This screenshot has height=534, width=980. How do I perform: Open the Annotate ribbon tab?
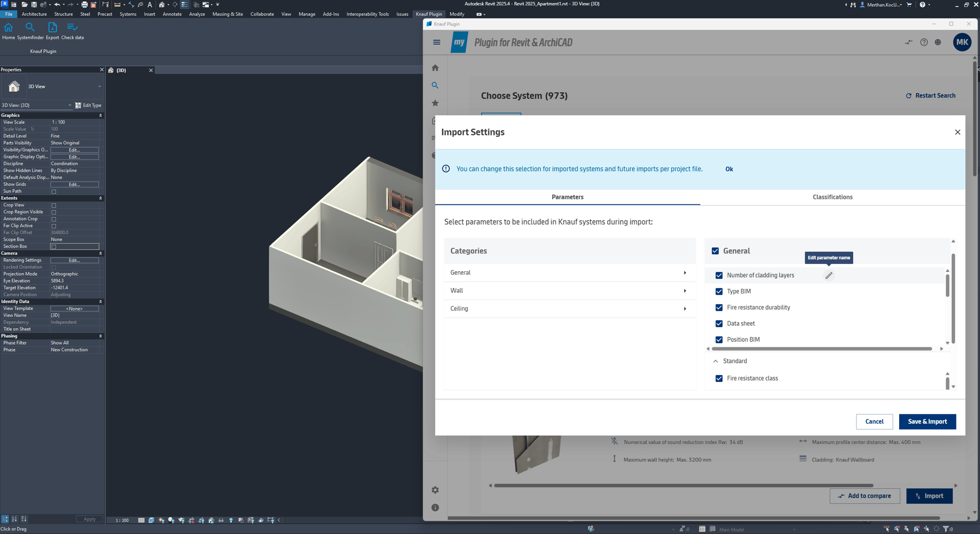pyautogui.click(x=172, y=14)
